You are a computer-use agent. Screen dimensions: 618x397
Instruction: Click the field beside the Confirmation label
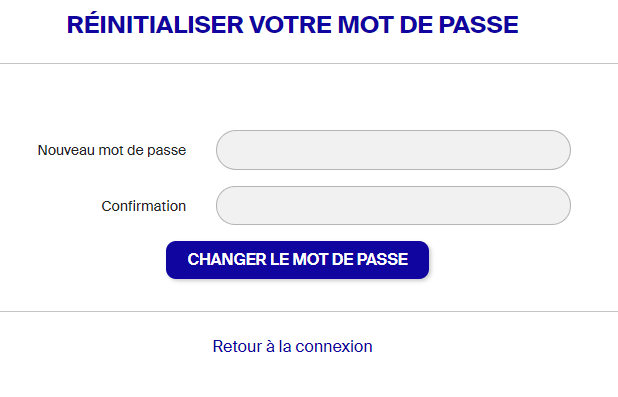(393, 206)
